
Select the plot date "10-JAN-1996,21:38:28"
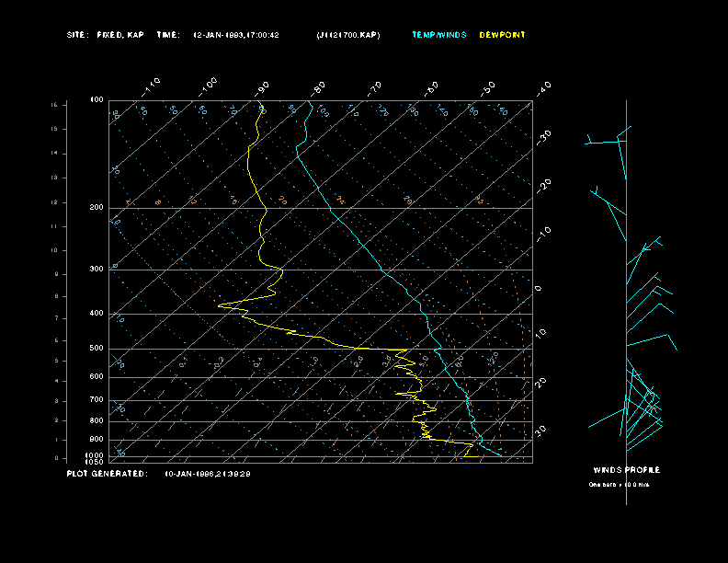pyautogui.click(x=208, y=474)
